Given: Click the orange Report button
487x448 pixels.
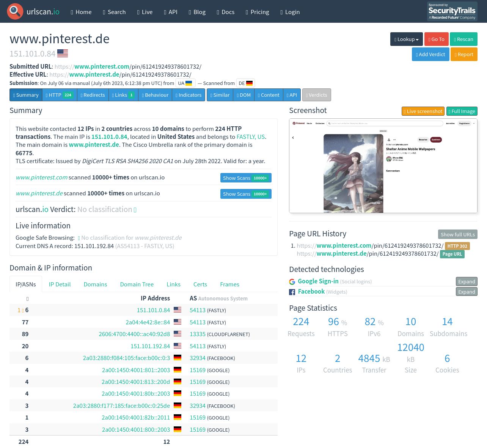Looking at the screenshot, I should coord(464,54).
